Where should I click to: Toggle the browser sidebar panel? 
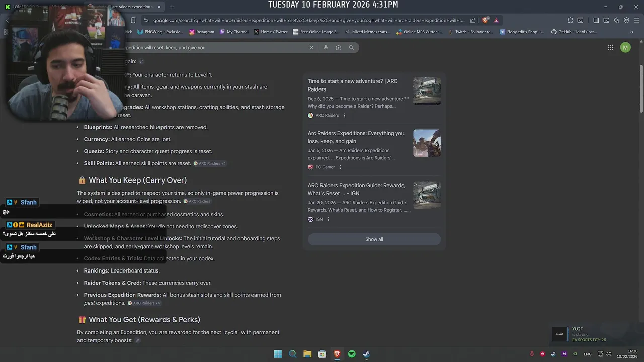(596, 20)
